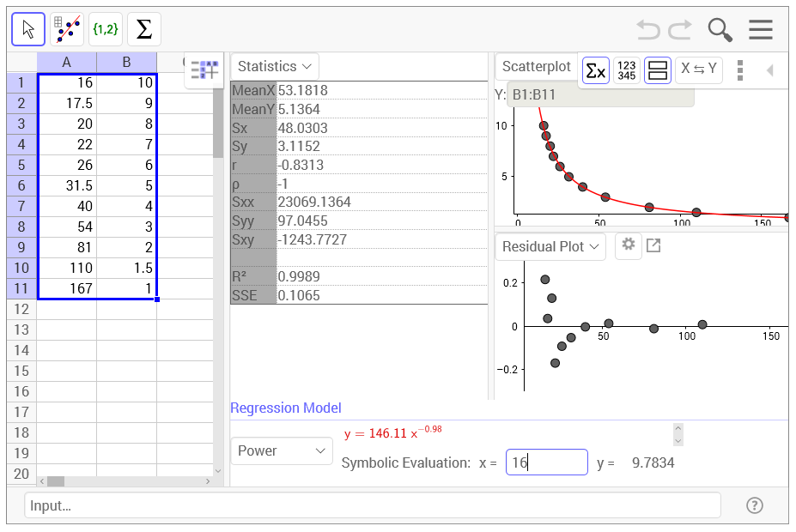Toggle the second plot panel button

pos(658,70)
